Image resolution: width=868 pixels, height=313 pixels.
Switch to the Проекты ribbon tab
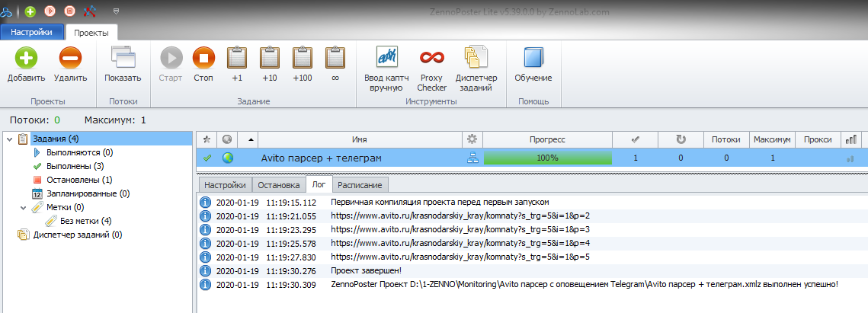(91, 33)
